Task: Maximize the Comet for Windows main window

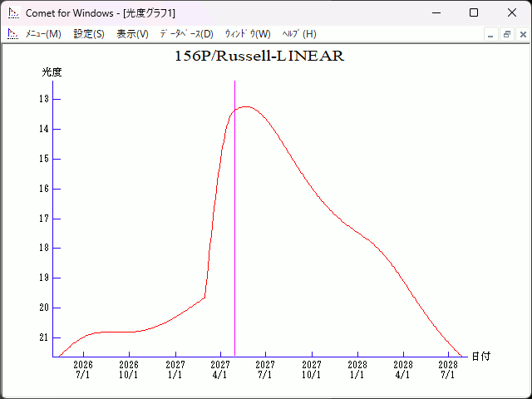Action: (x=474, y=13)
